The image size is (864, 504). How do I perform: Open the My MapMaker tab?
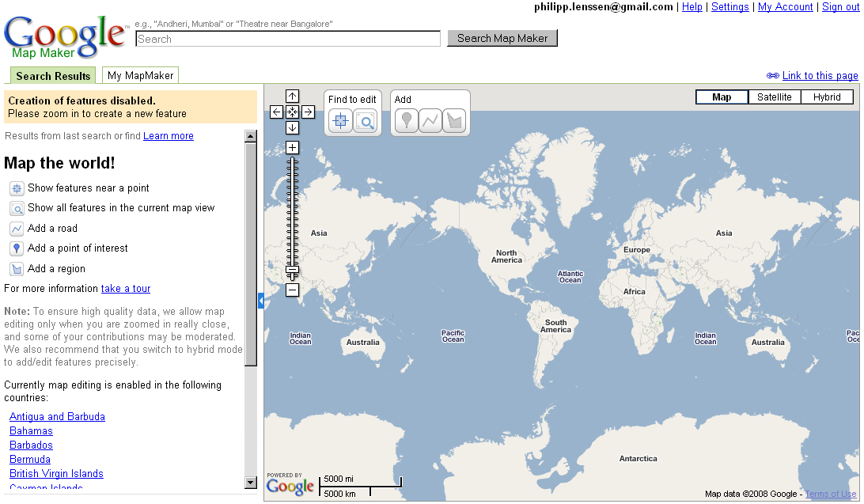click(x=141, y=75)
